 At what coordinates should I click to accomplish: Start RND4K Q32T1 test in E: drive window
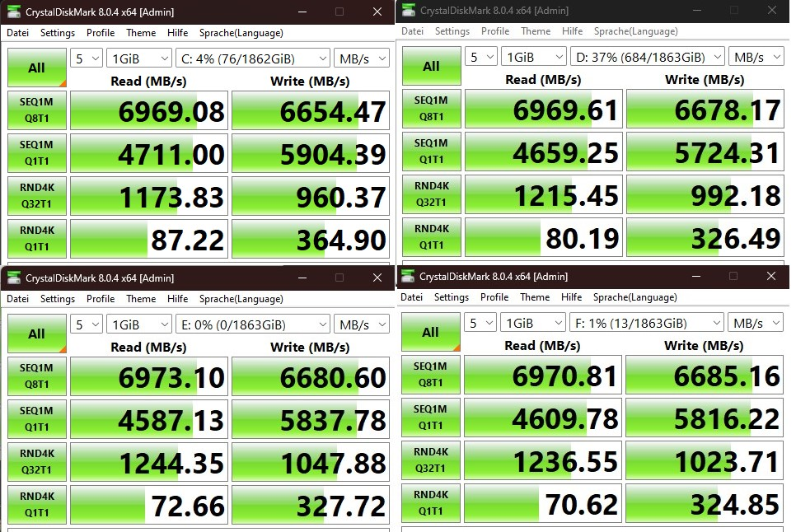[37, 461]
